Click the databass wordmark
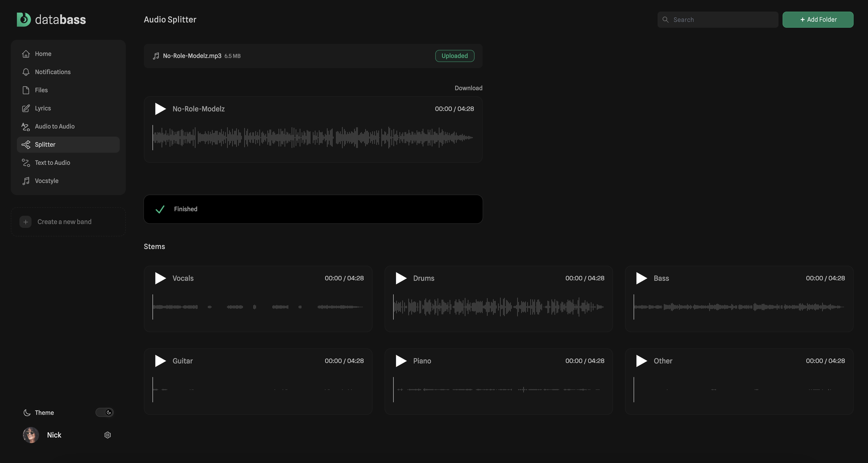 (x=61, y=20)
